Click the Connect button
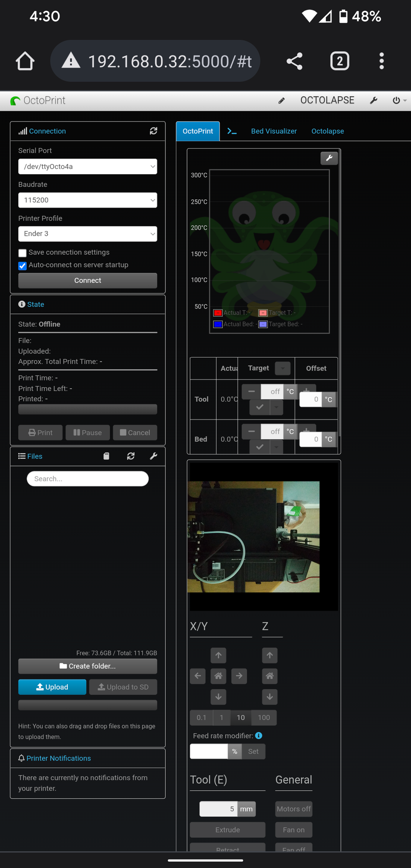The height and width of the screenshot is (868, 411). (87, 280)
